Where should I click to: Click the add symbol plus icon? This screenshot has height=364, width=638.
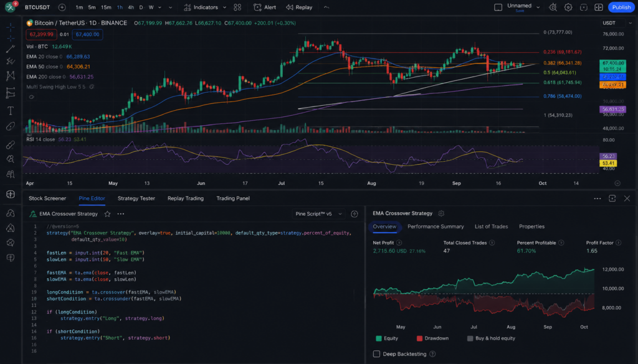point(62,7)
